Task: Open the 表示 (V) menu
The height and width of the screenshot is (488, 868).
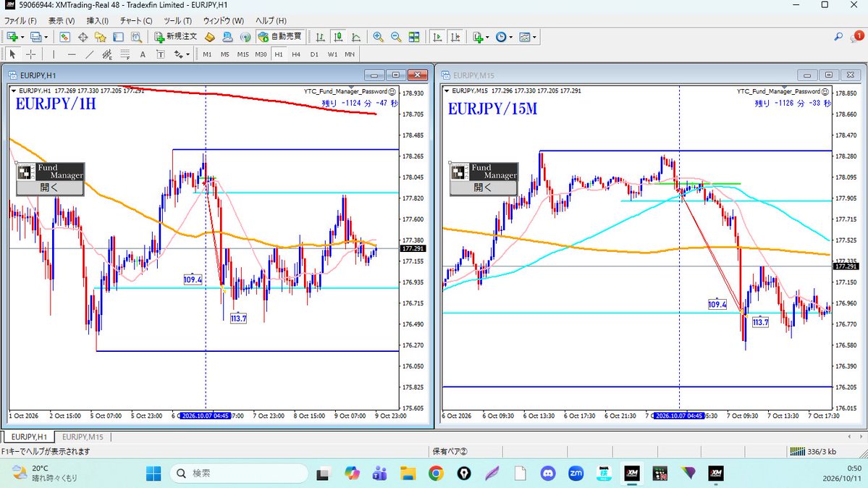Action: (62, 20)
